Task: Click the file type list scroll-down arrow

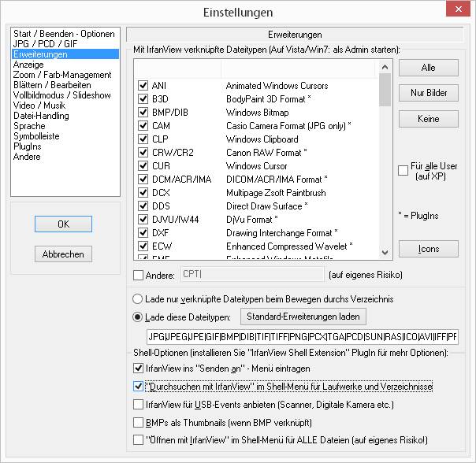Action: click(385, 253)
